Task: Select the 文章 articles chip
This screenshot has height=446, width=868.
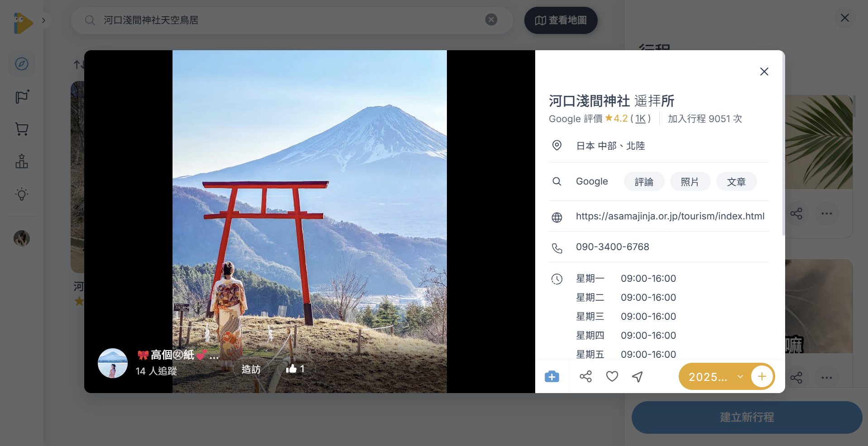Action: (x=736, y=181)
